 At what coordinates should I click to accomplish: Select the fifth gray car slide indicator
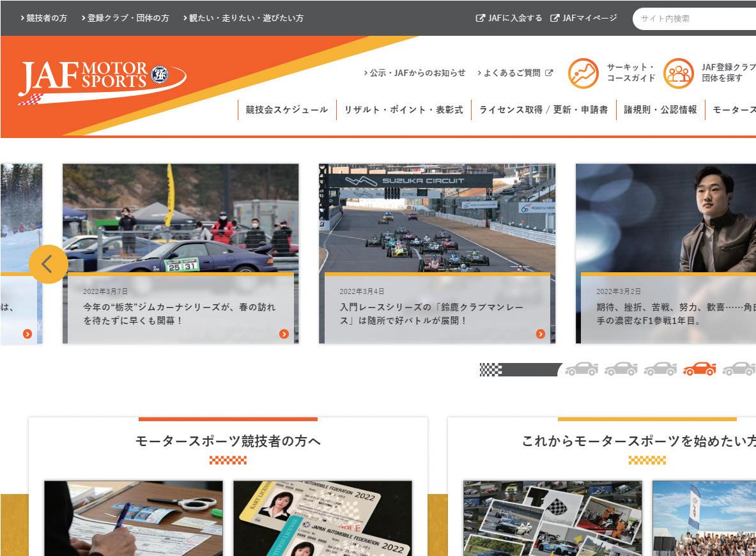tap(739, 369)
